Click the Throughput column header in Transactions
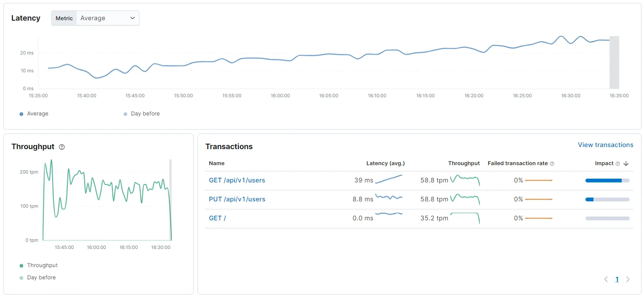 coord(464,163)
